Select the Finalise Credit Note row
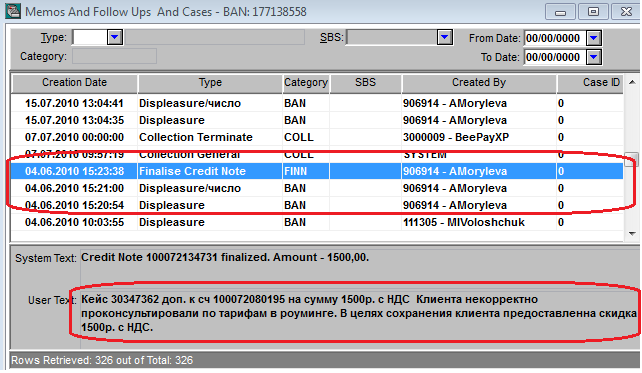Viewport: 642px width, 373px height. 317,171
